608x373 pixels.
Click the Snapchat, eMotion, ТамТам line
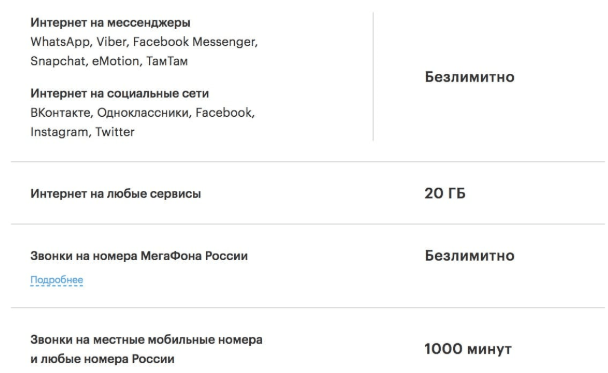tap(109, 61)
